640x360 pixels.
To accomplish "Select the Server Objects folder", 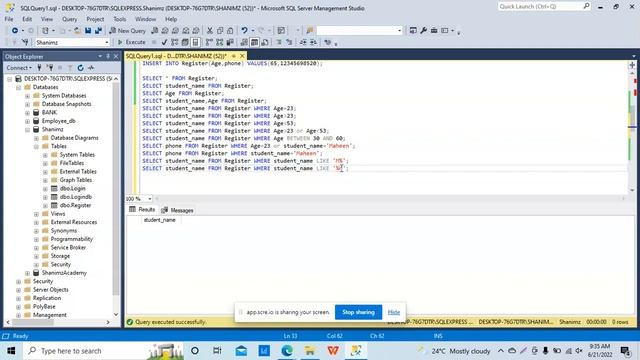I will point(51,290).
